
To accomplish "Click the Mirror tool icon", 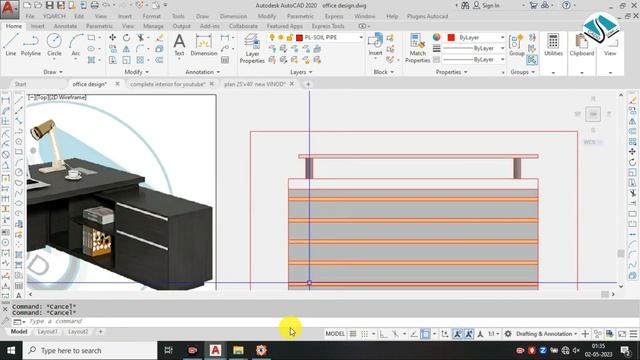I will coord(127,49).
